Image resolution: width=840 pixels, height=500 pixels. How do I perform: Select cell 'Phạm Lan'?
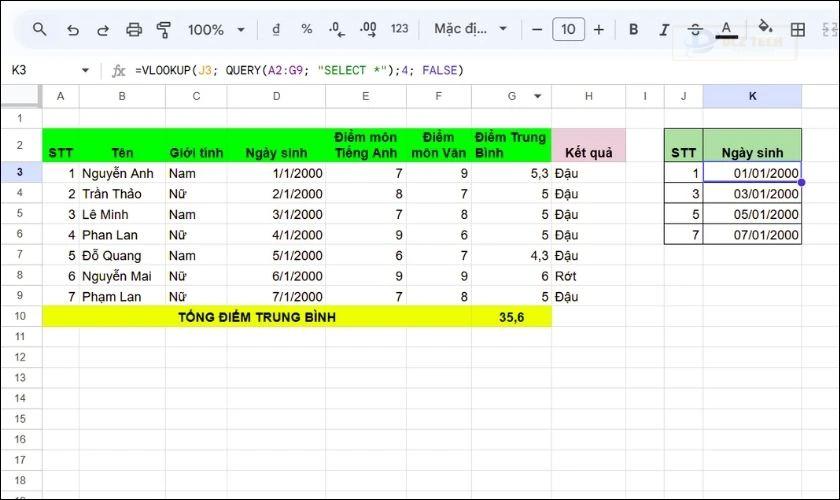[122, 296]
